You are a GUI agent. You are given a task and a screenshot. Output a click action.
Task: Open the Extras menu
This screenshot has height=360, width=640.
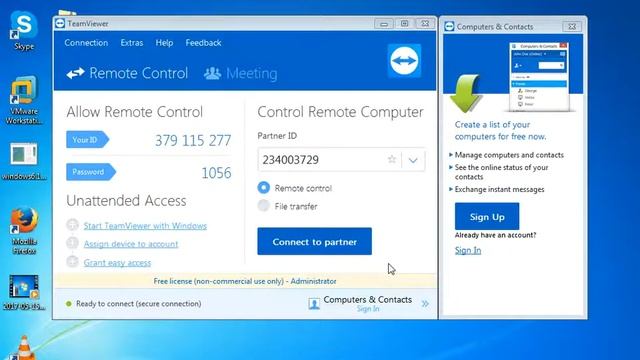pos(132,43)
